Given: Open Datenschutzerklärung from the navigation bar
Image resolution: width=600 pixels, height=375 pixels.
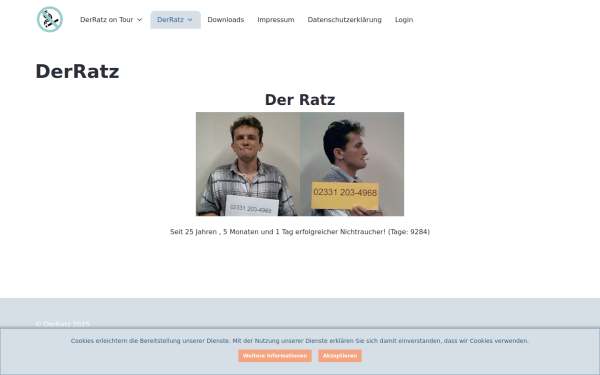Looking at the screenshot, I should pyautogui.click(x=344, y=20).
